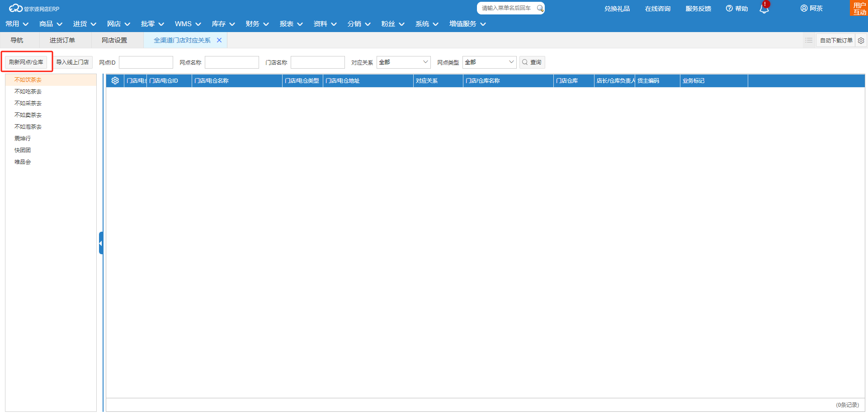
Task: Switch to the 导航 tab
Action: 17,40
